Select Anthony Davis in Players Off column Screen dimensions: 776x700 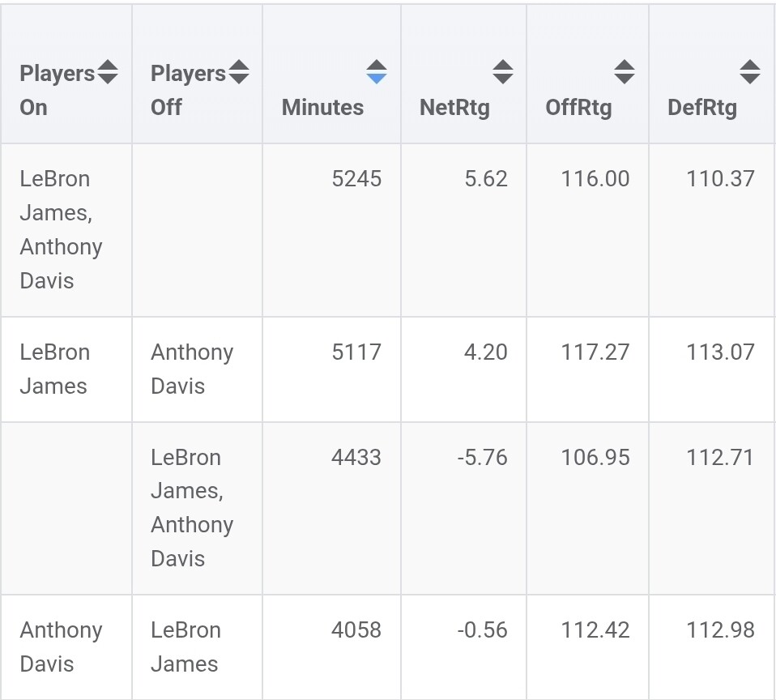click(x=192, y=369)
